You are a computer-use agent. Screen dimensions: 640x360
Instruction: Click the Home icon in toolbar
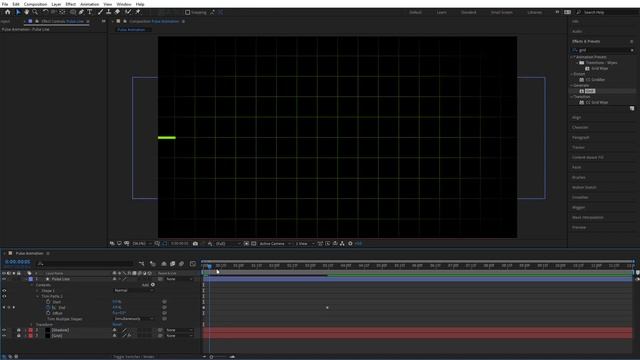tap(7, 12)
